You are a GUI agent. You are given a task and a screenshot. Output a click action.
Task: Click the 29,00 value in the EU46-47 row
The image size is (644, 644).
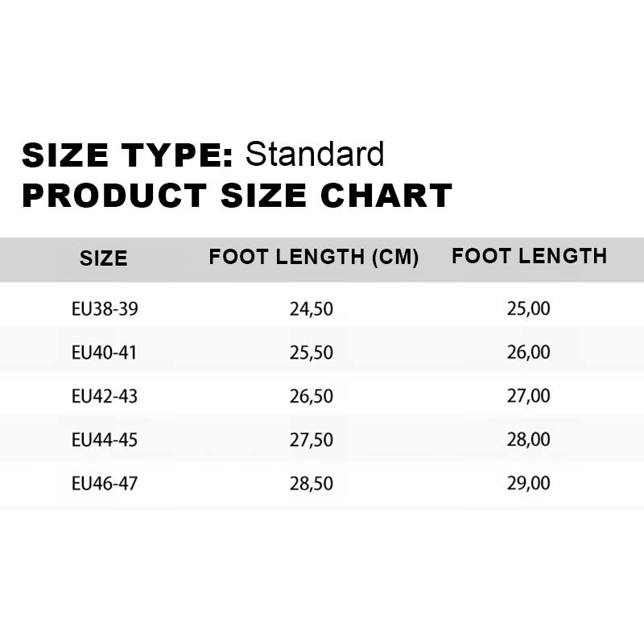click(529, 484)
